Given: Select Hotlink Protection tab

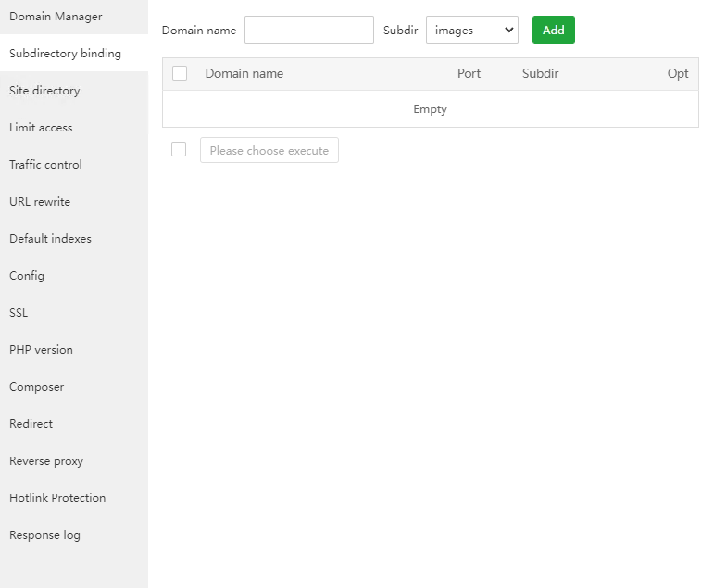Looking at the screenshot, I should [57, 498].
